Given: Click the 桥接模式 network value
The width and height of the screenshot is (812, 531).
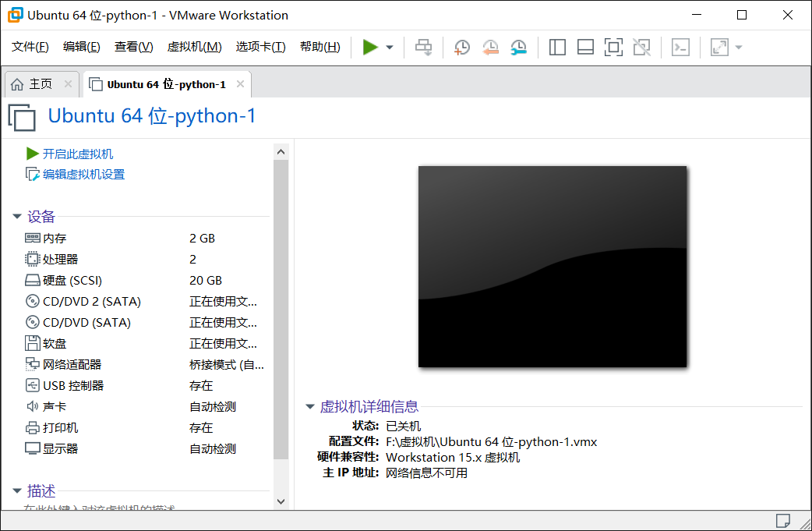Looking at the screenshot, I should coord(227,365).
